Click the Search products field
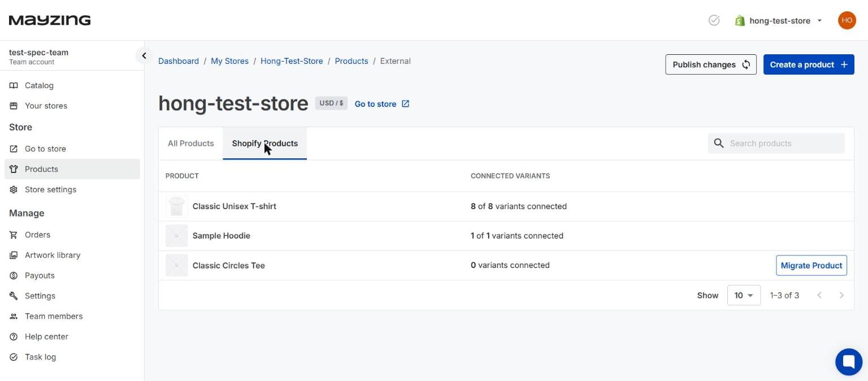The image size is (868, 381). tap(776, 144)
